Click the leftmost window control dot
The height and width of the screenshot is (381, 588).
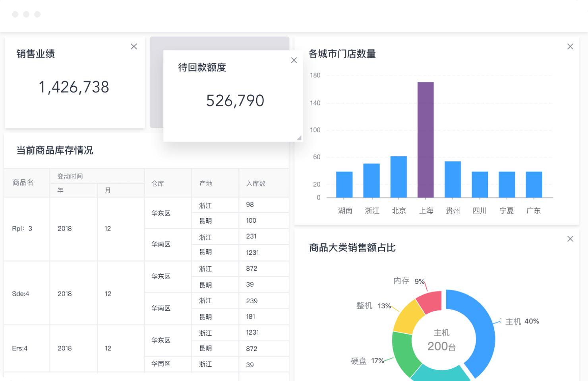tap(15, 14)
